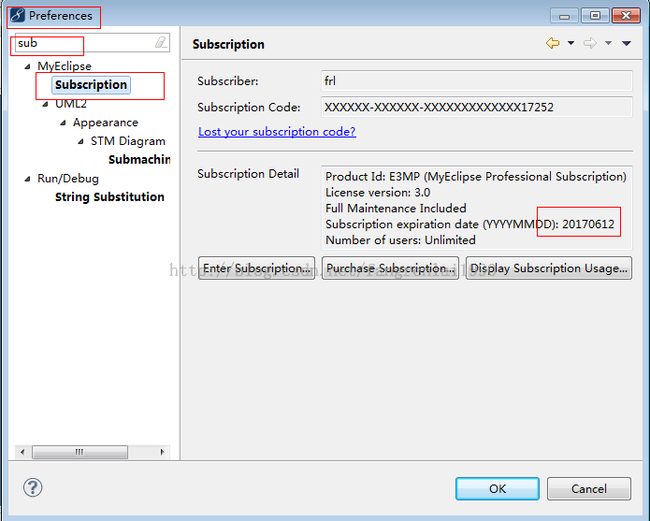Screen dimensions: 650x521
Task: Open Lost your subscription code link
Action: tap(277, 131)
